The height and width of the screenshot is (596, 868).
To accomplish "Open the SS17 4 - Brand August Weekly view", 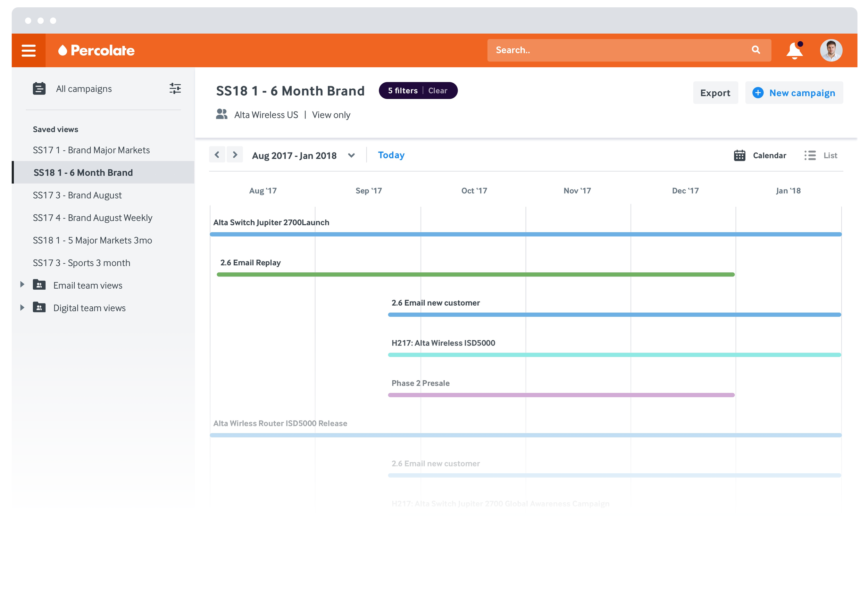I will (93, 218).
